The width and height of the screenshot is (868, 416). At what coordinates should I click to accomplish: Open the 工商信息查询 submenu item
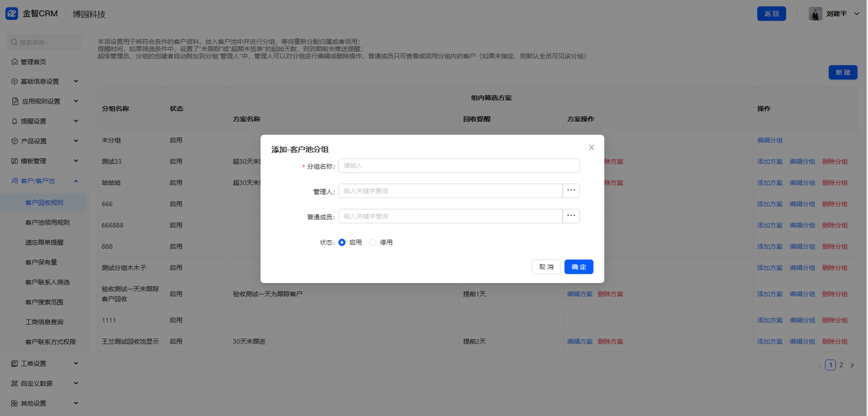[44, 322]
